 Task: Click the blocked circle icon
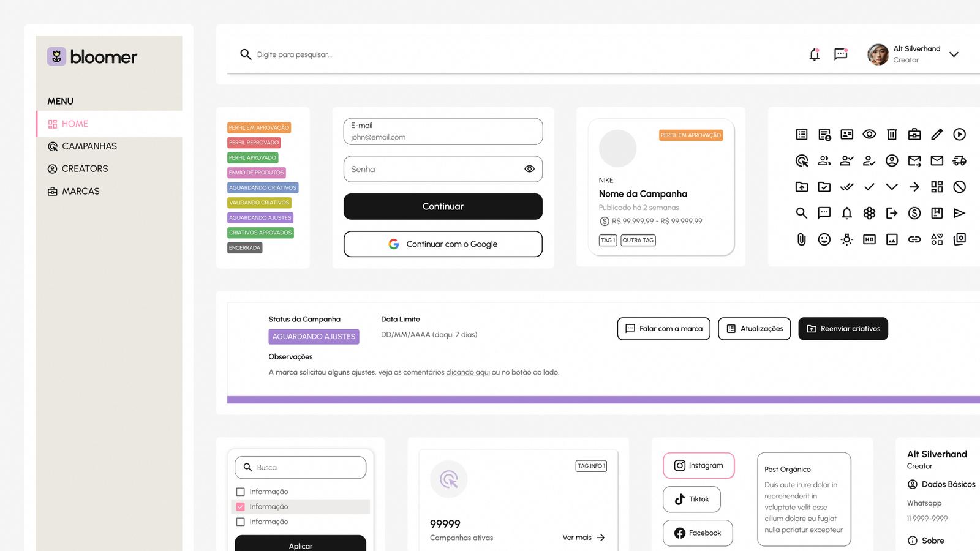(x=960, y=187)
